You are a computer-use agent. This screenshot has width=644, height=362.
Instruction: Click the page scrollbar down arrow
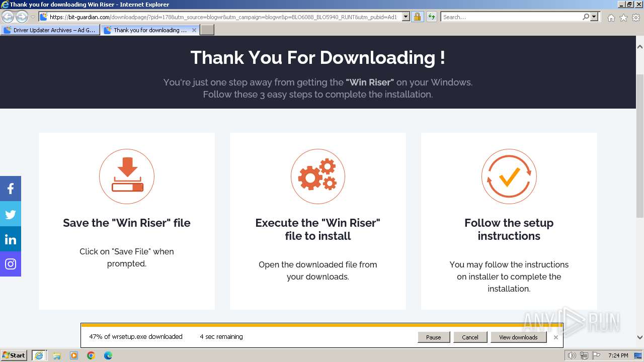coord(640,337)
